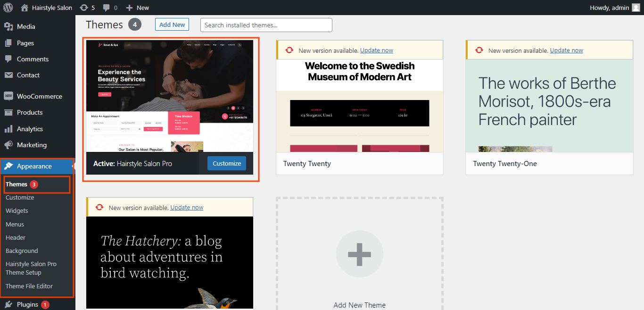Click Update now for Twenty Twenty

[x=377, y=50]
